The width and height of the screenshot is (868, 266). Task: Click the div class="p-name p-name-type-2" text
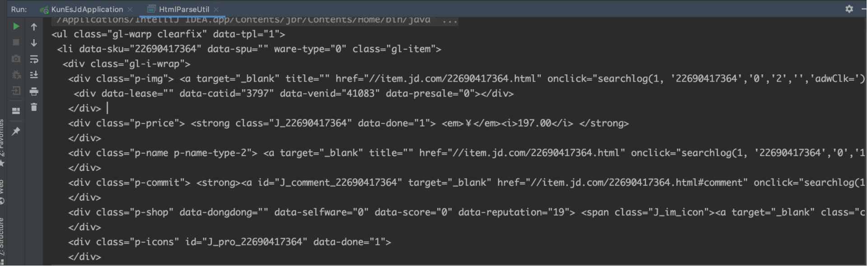(163, 153)
